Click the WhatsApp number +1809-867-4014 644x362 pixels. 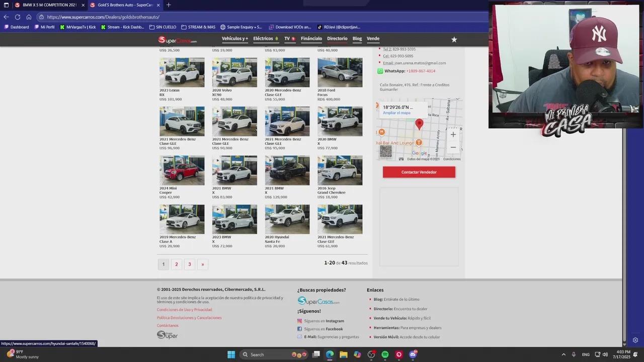click(421, 71)
